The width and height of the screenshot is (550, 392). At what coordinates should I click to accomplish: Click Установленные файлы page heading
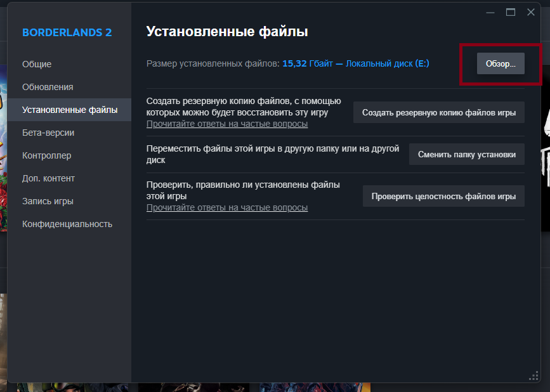[227, 32]
